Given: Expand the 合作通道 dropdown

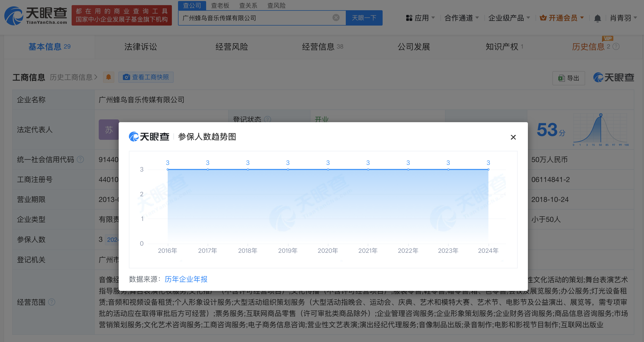Looking at the screenshot, I should pos(461,18).
